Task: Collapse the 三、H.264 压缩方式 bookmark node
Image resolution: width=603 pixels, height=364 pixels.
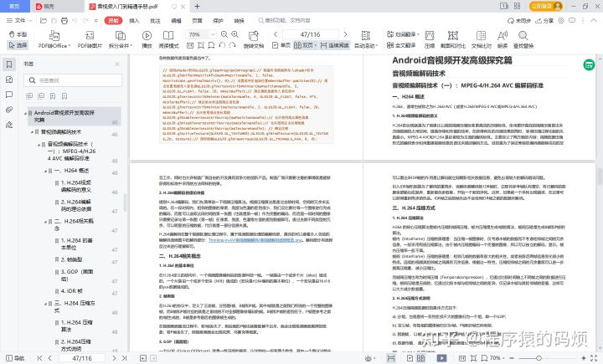Action: (x=46, y=304)
